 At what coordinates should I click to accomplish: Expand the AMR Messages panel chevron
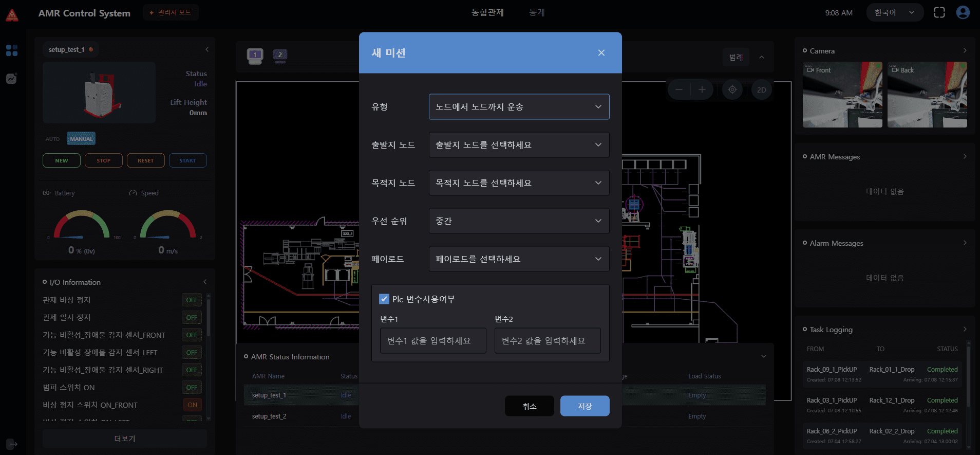(965, 156)
